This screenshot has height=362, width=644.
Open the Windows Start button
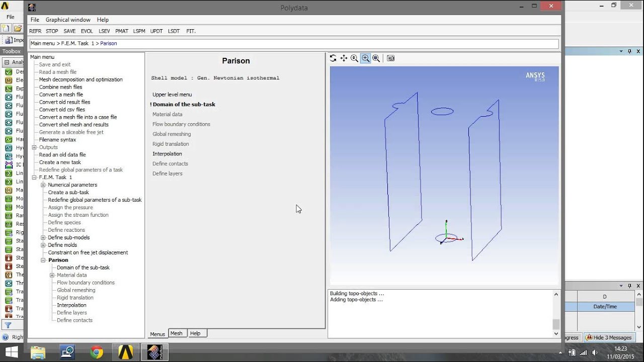(11, 352)
